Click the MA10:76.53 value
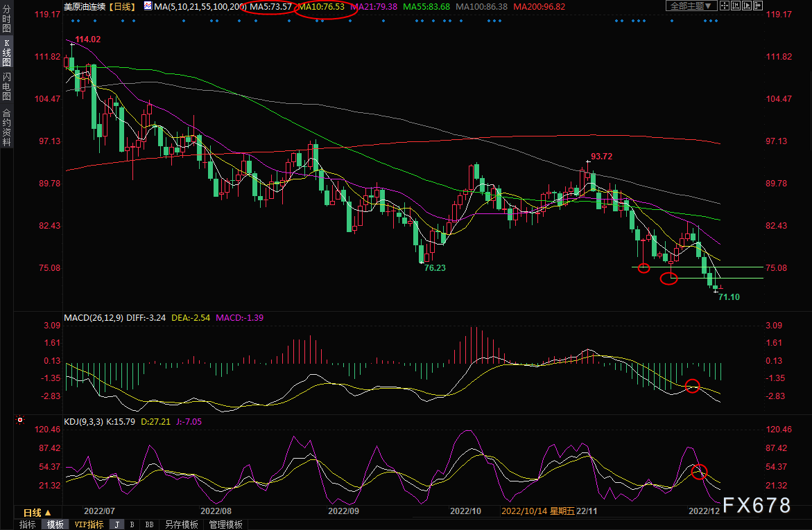This screenshot has width=812, height=530. pos(321,7)
